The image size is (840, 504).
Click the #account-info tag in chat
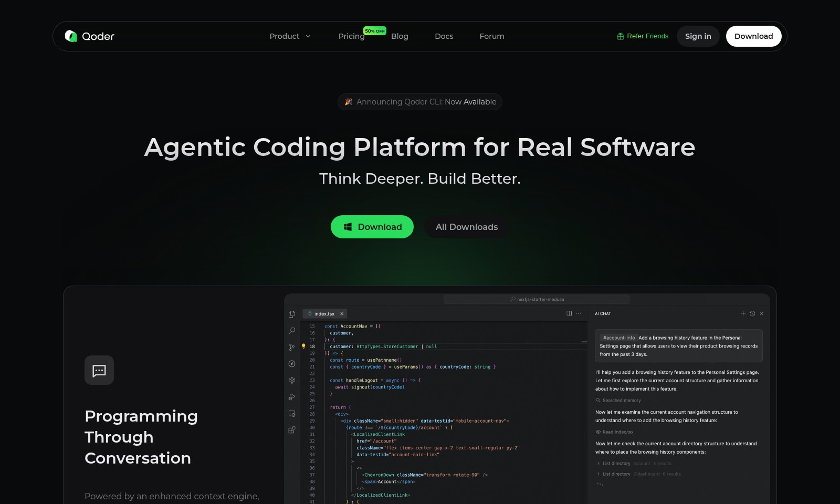coord(618,338)
